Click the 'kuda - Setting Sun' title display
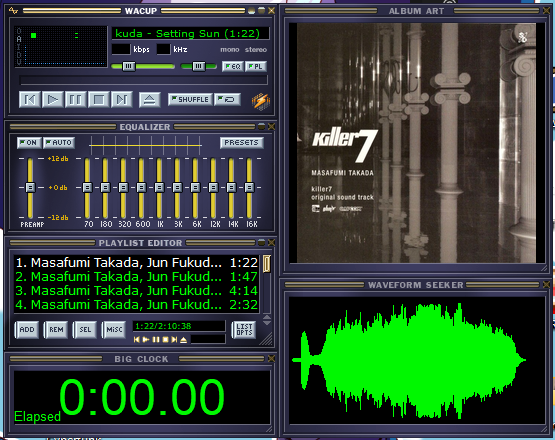This screenshot has width=555, height=440. [x=190, y=34]
